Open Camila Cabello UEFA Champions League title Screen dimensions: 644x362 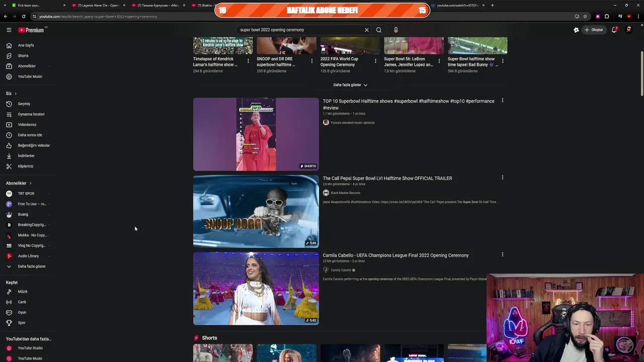coord(395,255)
